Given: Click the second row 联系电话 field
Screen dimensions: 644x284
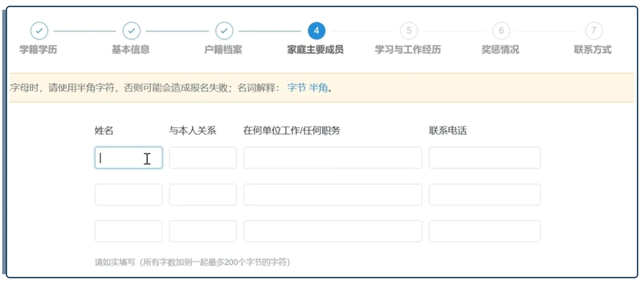Looking at the screenshot, I should coord(484,195).
